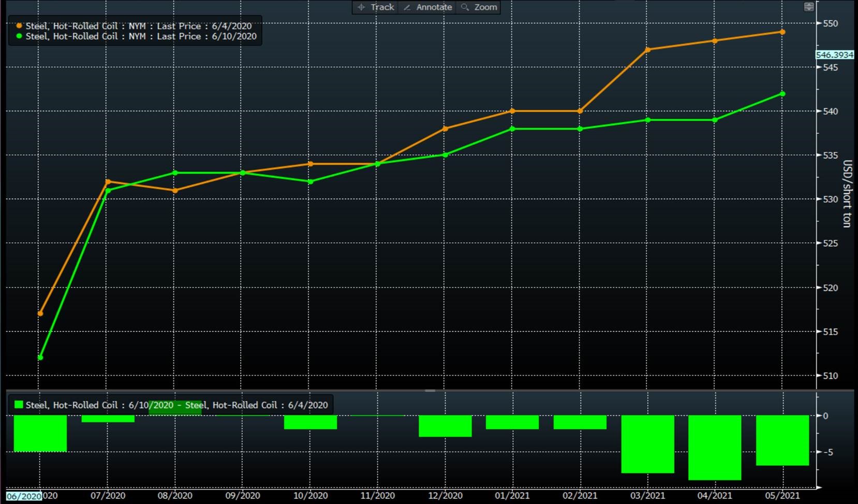Click orange data point at 05/2021
The image size is (858, 504).
click(782, 32)
